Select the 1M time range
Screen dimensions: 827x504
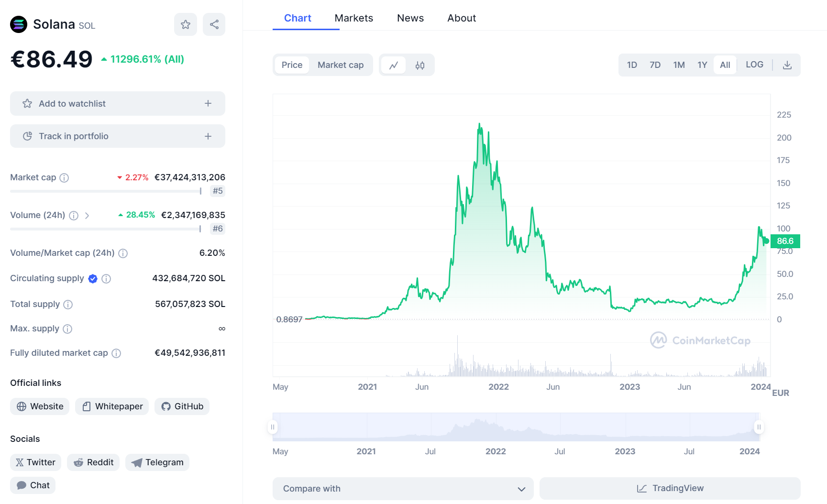(x=679, y=65)
